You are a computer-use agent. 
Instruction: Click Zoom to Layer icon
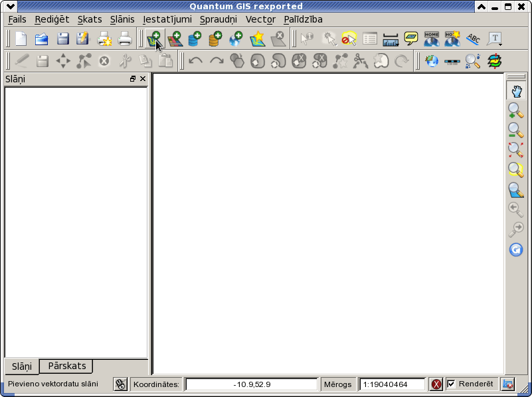515,190
